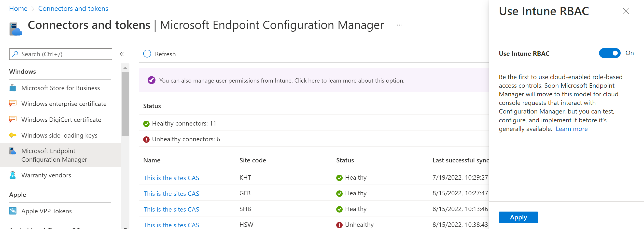Close the Use Intune RBAC panel
644x229 pixels.
tap(626, 11)
